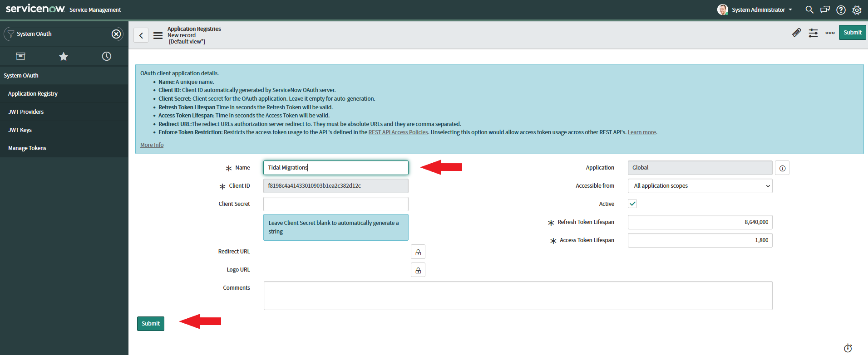
Task: Show favorites star tab in navigator
Action: pos(64,56)
